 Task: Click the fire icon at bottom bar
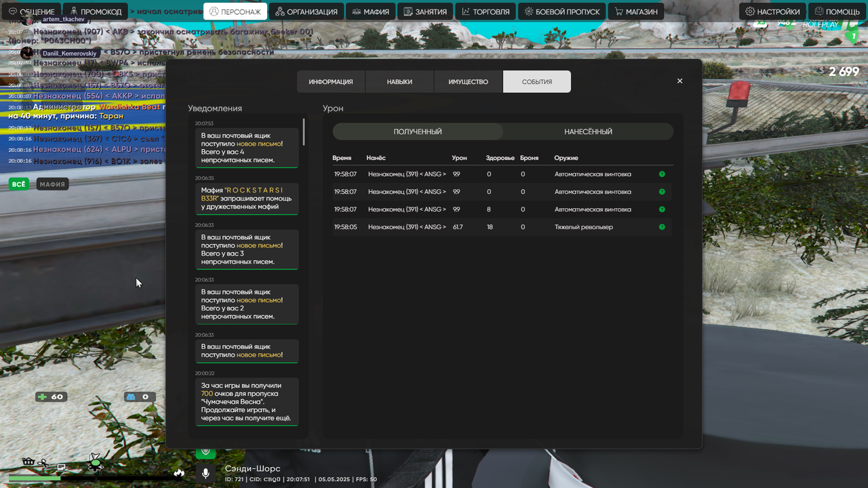[x=179, y=472]
